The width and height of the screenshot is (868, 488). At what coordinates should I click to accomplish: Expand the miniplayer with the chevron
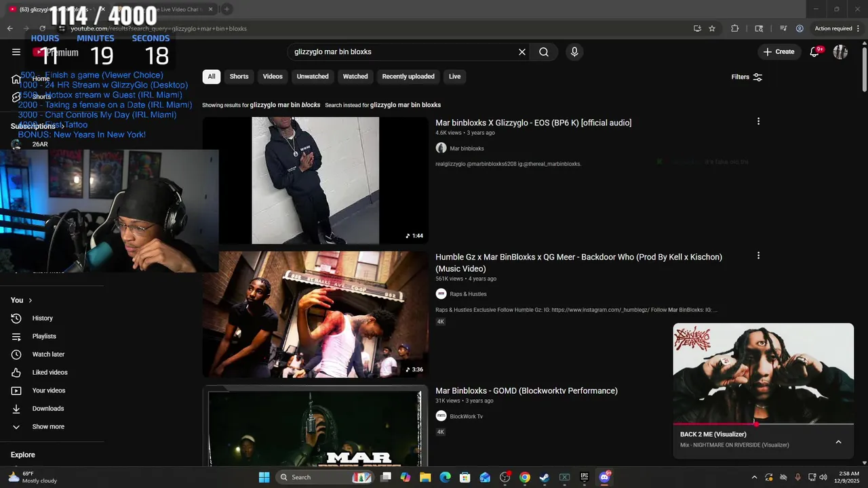pyautogui.click(x=838, y=442)
